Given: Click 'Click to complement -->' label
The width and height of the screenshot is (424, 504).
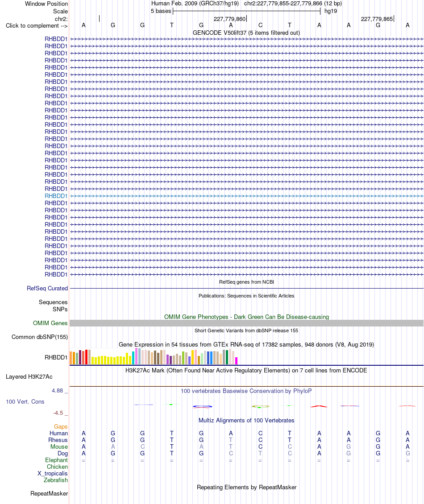Looking at the screenshot, I should coord(37,26).
